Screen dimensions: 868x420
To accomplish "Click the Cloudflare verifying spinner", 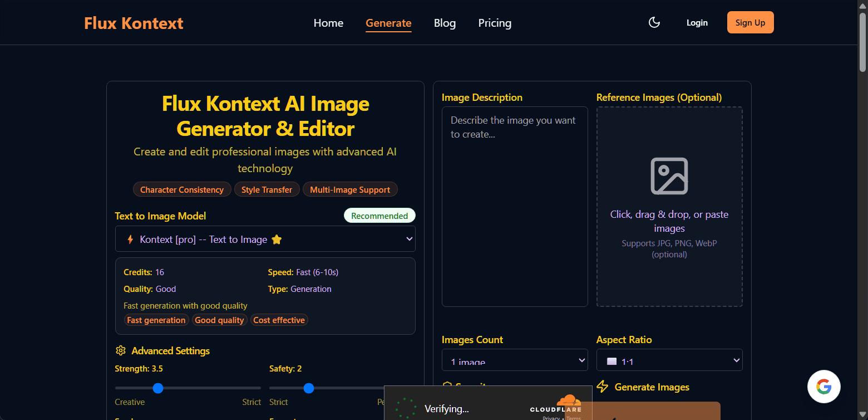I will click(x=406, y=408).
